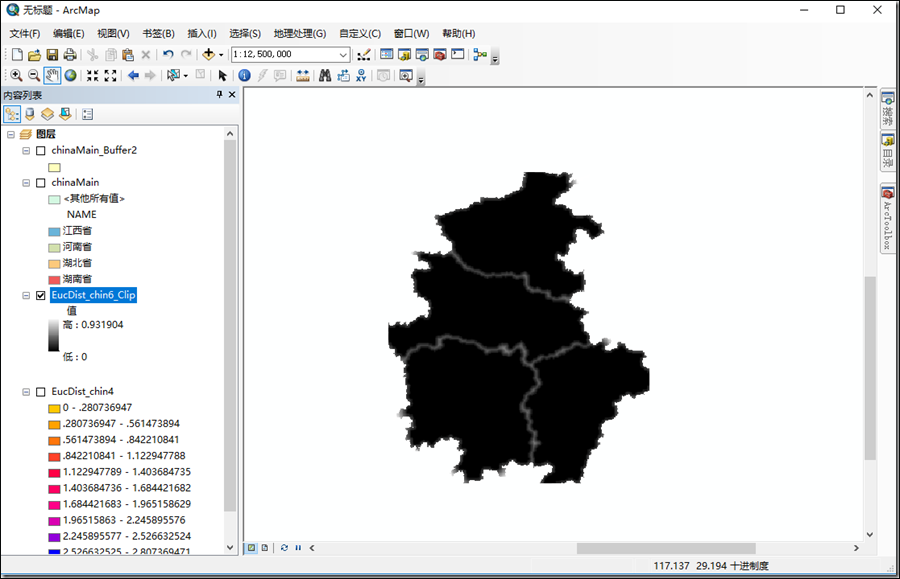Select the Zoom In tool
Image resolution: width=900 pixels, height=579 pixels.
tap(16, 75)
